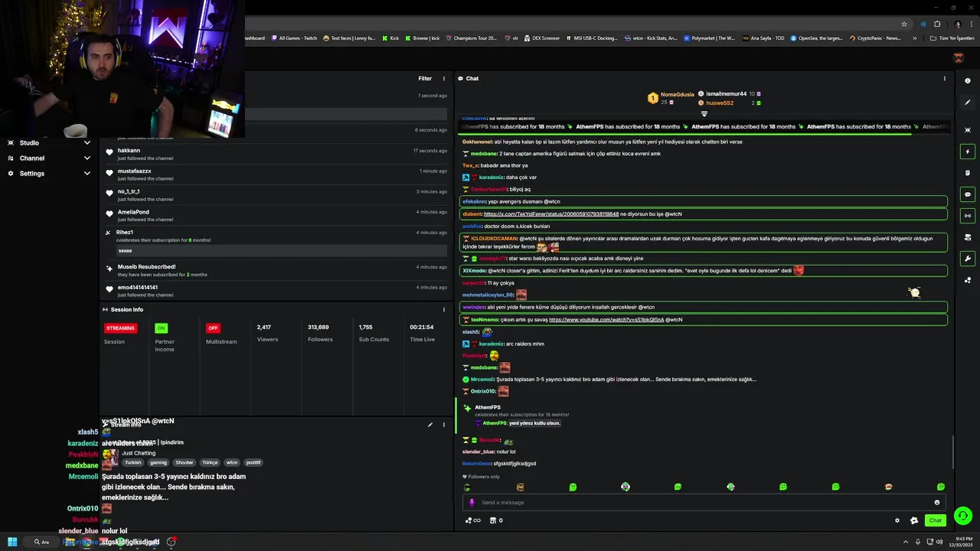
Task: Open the Chrome extensions puzzle icon
Action: (x=937, y=24)
